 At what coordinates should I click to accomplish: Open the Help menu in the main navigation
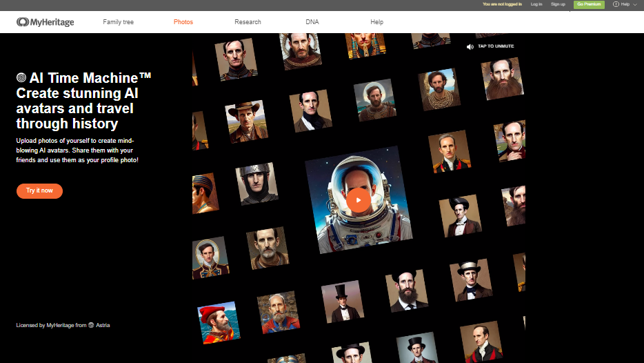376,22
